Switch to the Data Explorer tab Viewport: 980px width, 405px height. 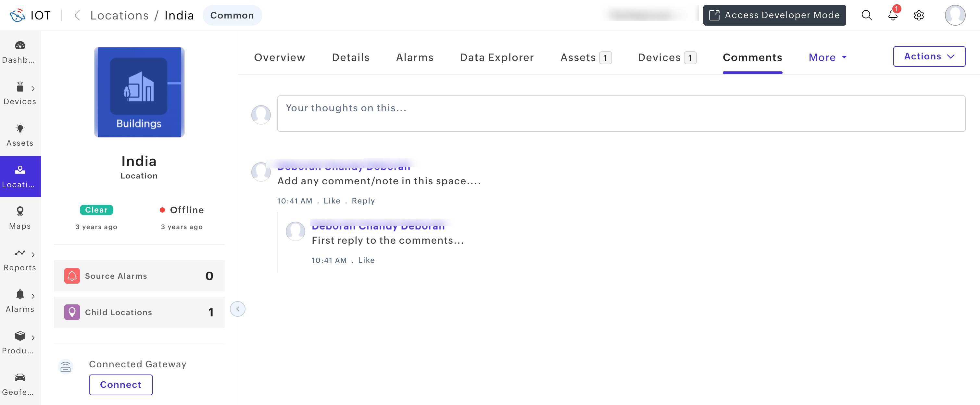[x=496, y=57]
